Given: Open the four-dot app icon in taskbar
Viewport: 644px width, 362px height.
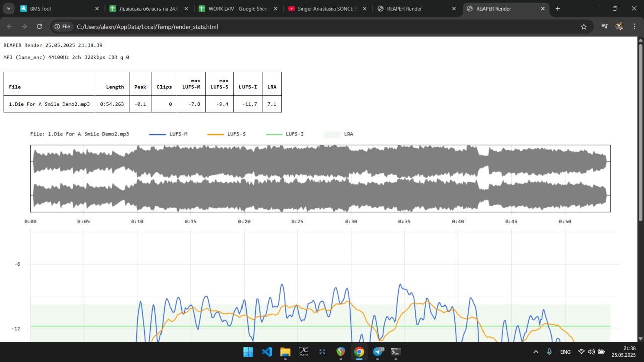Looking at the screenshot, I should coord(322,352).
